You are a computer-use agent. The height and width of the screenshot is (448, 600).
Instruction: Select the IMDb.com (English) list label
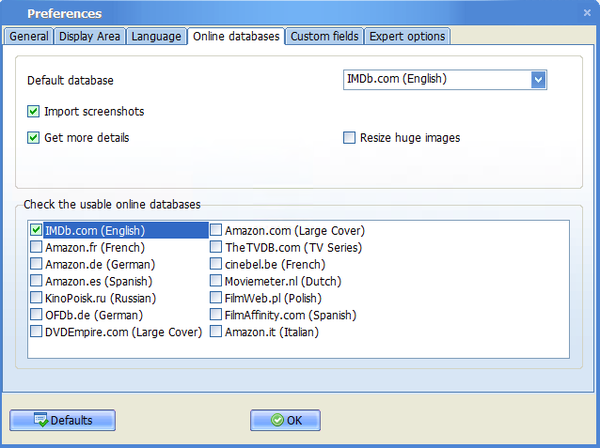point(95,231)
